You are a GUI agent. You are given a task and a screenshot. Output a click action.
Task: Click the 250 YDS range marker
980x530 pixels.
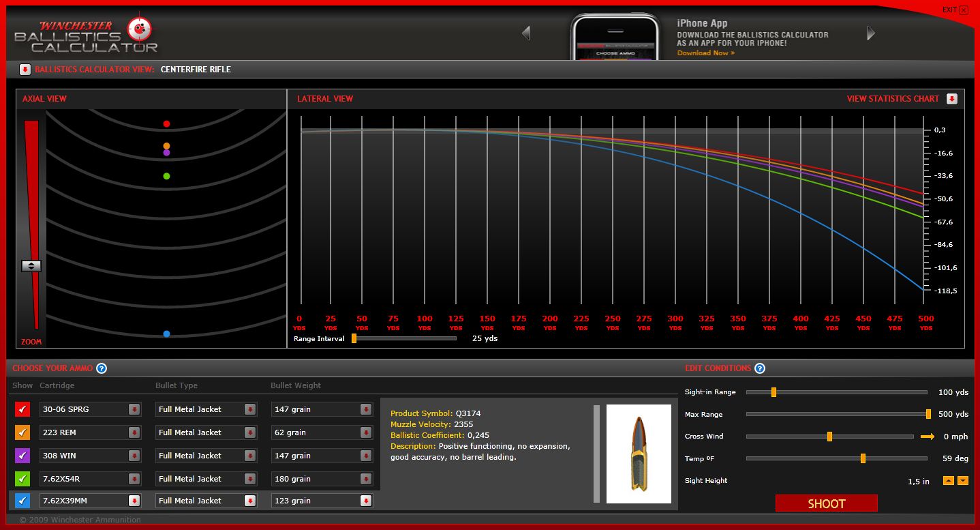[612, 322]
